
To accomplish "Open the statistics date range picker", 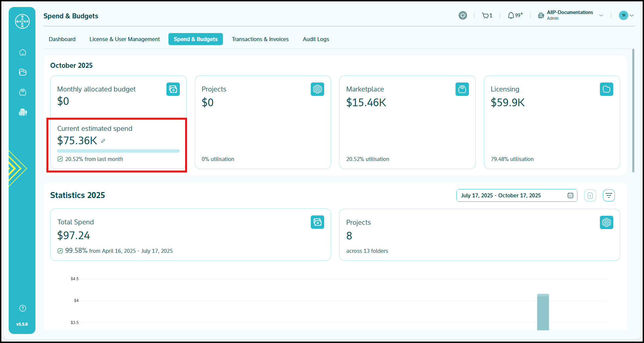I will click(x=516, y=195).
